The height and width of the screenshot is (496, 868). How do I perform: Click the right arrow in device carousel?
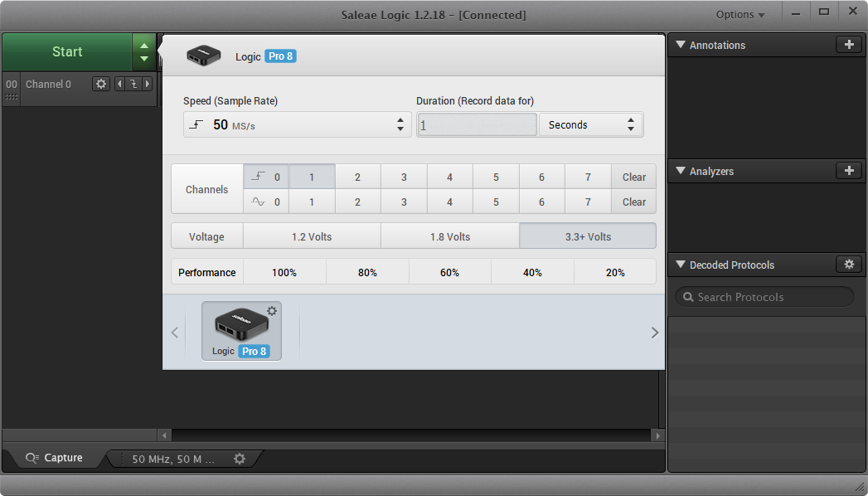654,333
